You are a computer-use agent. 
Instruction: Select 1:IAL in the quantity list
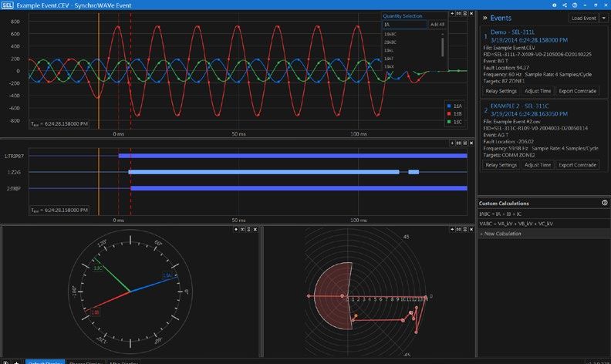click(x=389, y=50)
